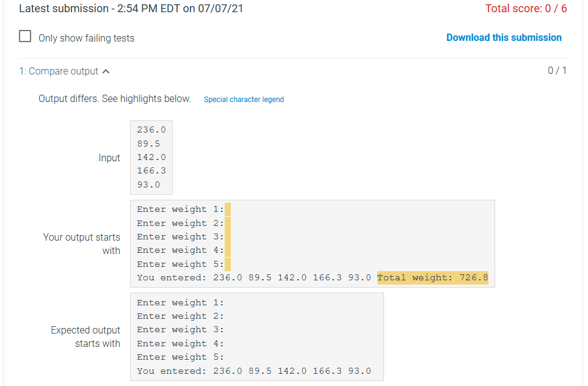This screenshot has width=588, height=386.
Task: Click the Enter weight 5: line in your output
Action: pos(180,264)
